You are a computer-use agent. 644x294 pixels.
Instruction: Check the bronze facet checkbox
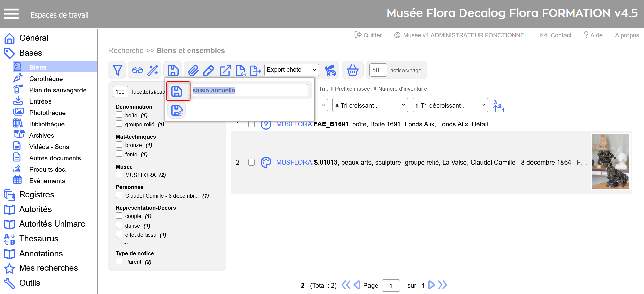(x=119, y=145)
